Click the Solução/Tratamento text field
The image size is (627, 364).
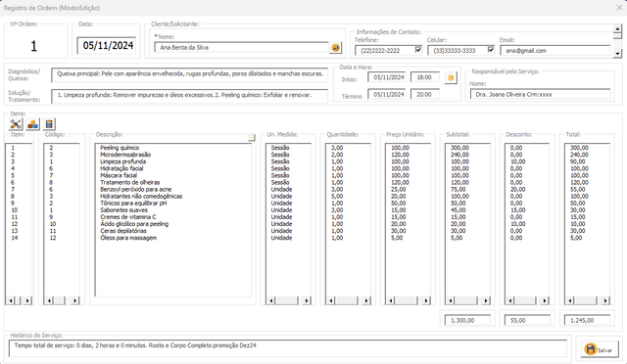click(x=189, y=96)
